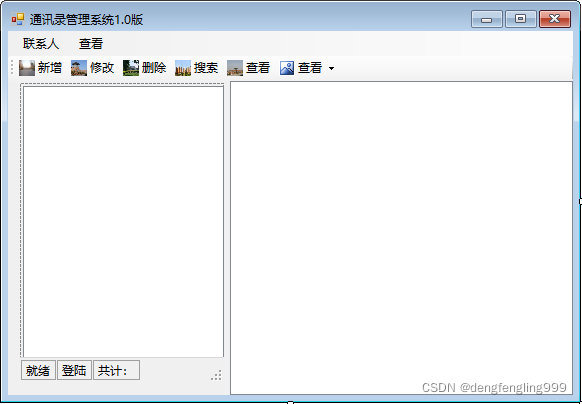Click the 修改 toolbar icon

(79, 68)
